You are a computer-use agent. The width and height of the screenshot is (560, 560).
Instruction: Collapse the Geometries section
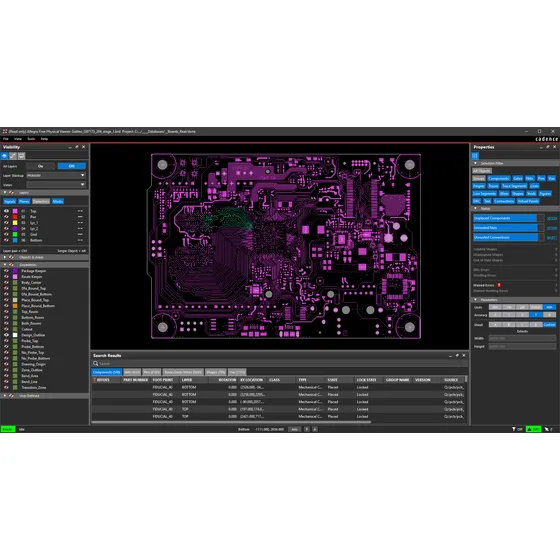(x=5, y=265)
